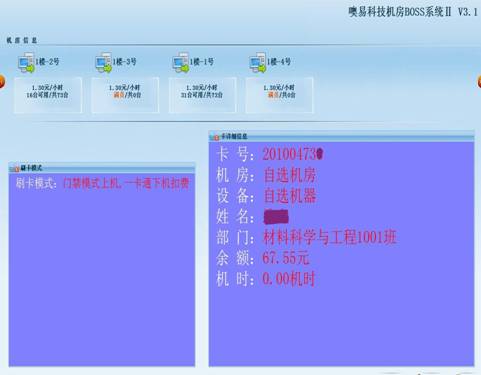The image size is (481, 375).
Task: Select the 1楼-1号 room info card
Action: 202,95
